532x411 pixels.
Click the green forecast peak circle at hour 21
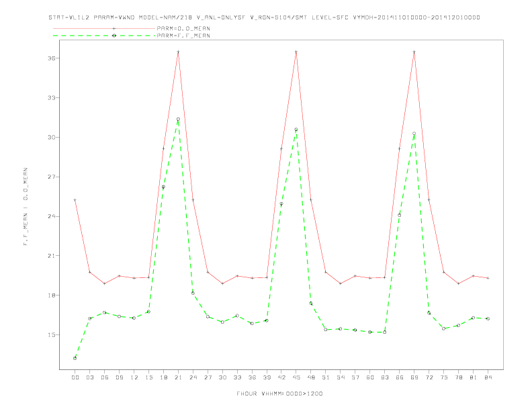click(178, 120)
